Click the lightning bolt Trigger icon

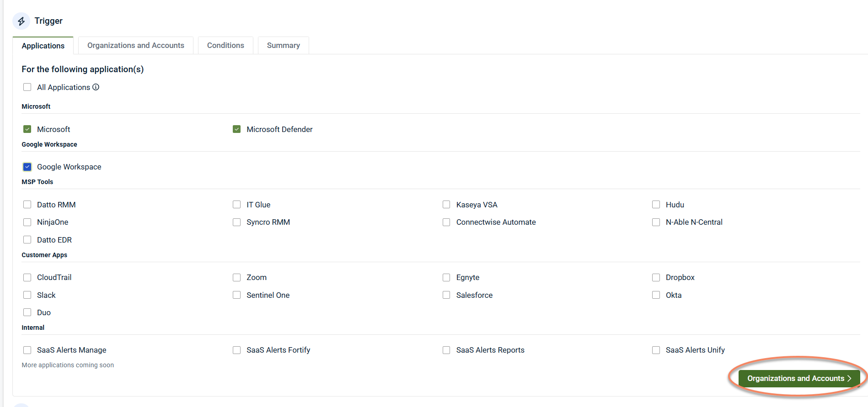[x=21, y=21]
